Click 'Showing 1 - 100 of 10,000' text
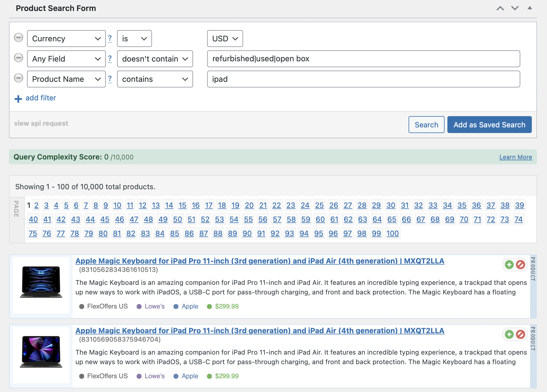This screenshot has width=547, height=392. coord(85,187)
